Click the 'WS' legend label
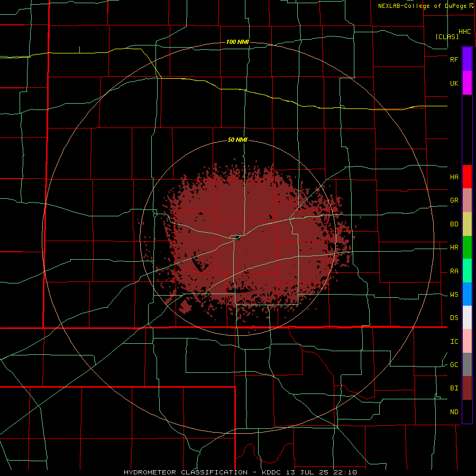This screenshot has width=476, height=476. [x=454, y=294]
